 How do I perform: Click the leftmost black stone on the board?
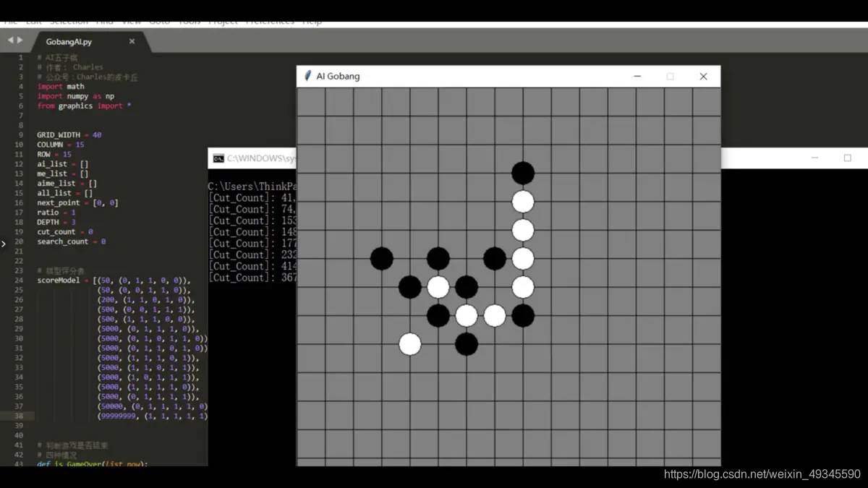click(381, 258)
